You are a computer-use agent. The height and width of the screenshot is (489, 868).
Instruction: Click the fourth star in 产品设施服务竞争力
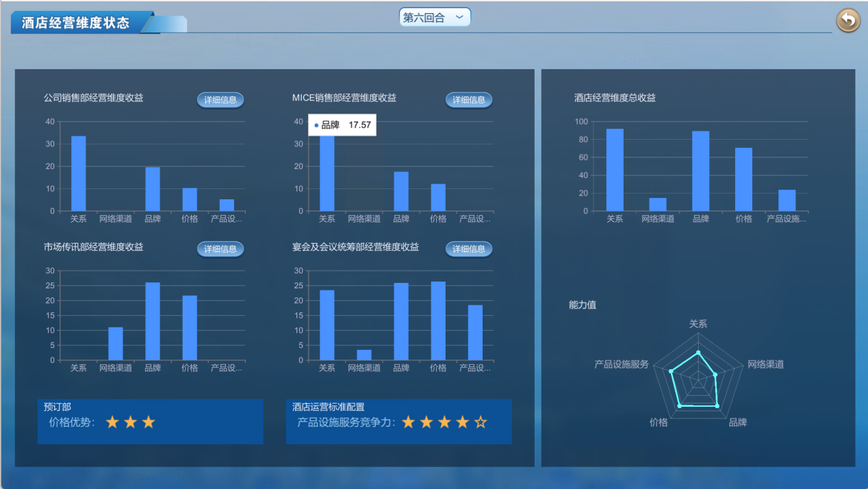pos(463,422)
